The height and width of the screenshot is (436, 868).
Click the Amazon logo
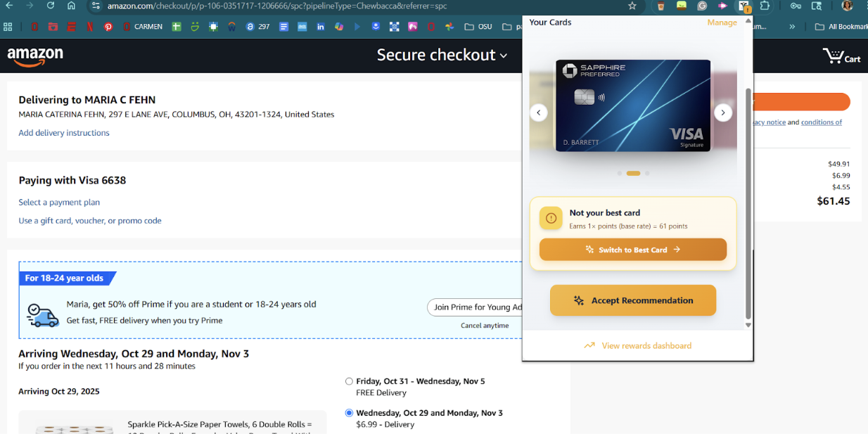pyautogui.click(x=35, y=56)
